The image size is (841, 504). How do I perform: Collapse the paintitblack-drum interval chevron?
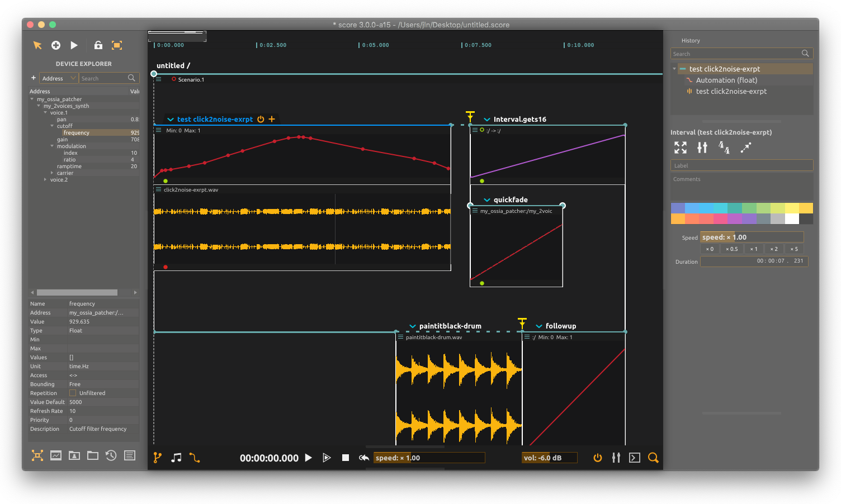click(413, 326)
